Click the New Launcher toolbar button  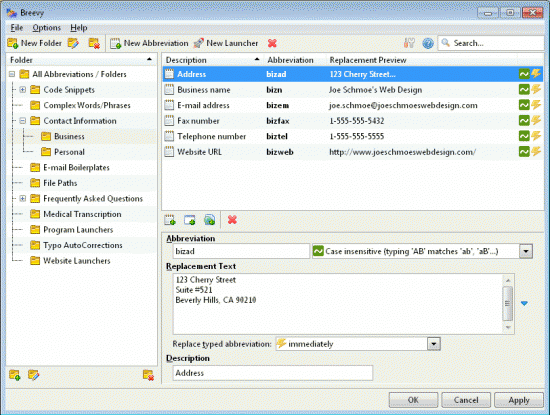[x=226, y=43]
